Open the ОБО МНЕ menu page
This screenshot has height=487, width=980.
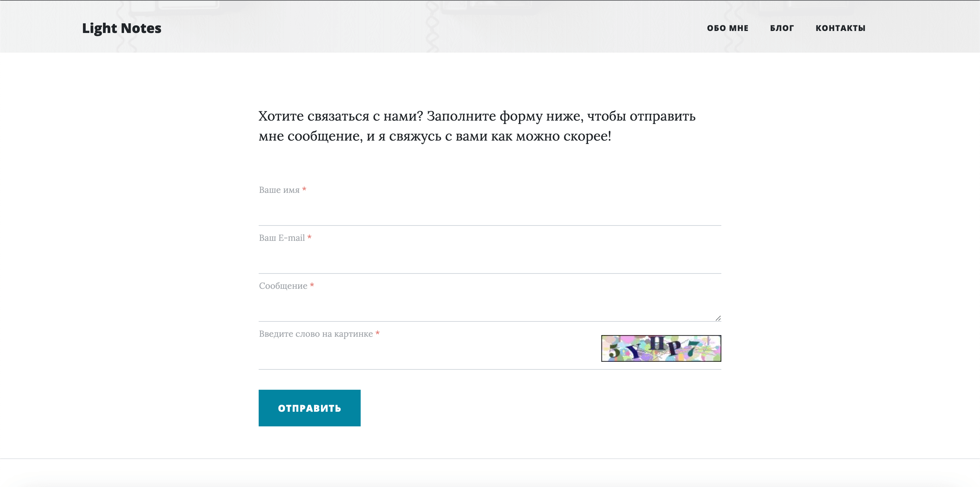(x=728, y=28)
